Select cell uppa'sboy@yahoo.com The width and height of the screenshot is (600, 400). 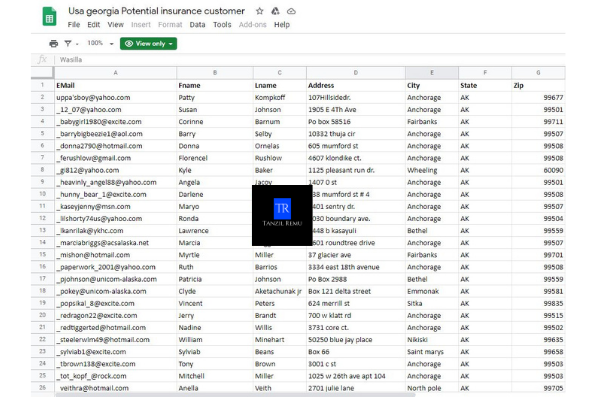point(115,97)
